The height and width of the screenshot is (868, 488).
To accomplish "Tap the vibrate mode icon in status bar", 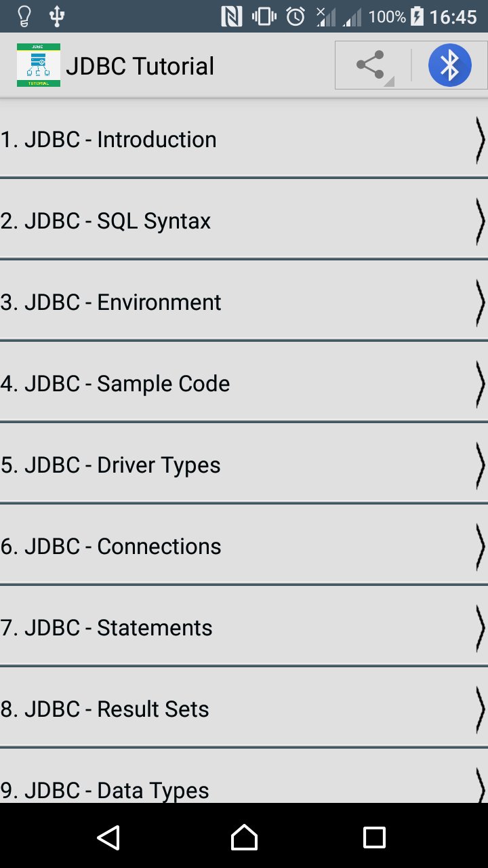I will 262,15.
